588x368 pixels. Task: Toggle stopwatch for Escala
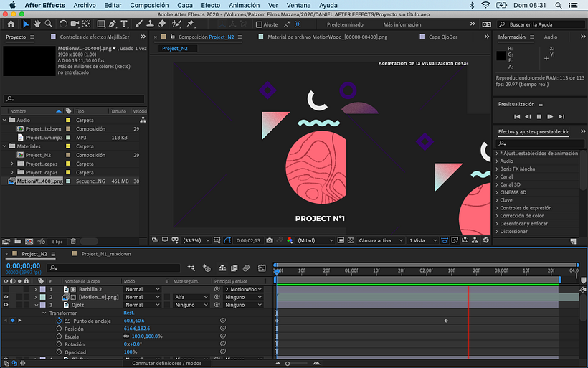(x=59, y=336)
